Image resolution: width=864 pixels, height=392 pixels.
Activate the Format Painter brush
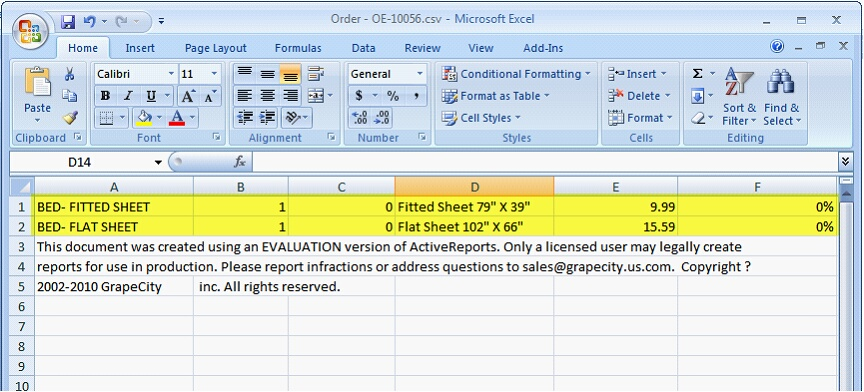tap(69, 117)
